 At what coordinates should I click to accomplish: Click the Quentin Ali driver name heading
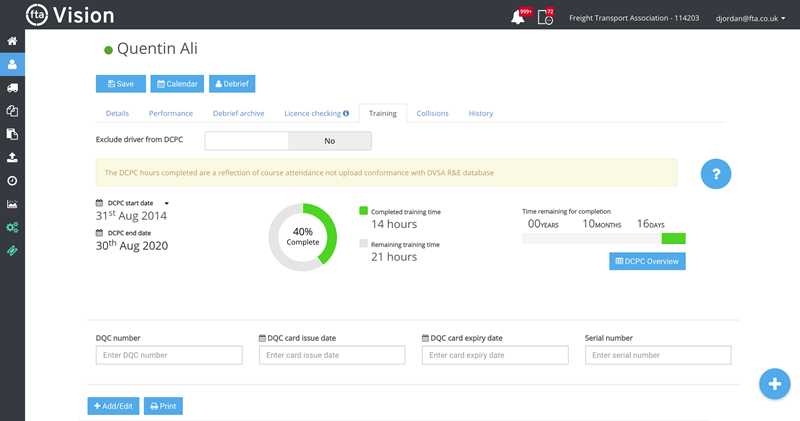[x=157, y=48]
